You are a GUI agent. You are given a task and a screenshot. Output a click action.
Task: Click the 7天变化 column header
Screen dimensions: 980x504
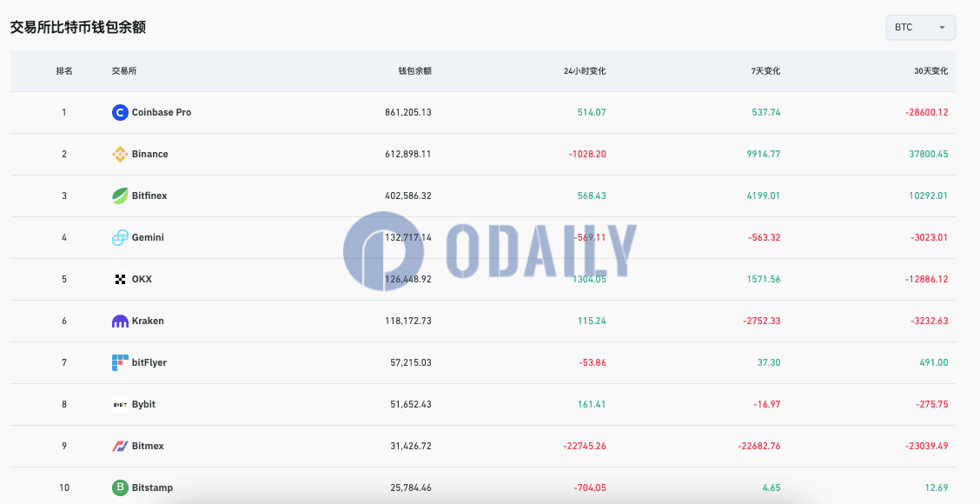(x=765, y=71)
